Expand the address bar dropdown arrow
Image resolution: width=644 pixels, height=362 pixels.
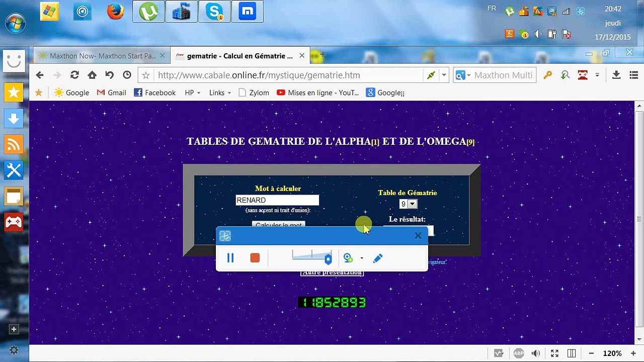(444, 75)
